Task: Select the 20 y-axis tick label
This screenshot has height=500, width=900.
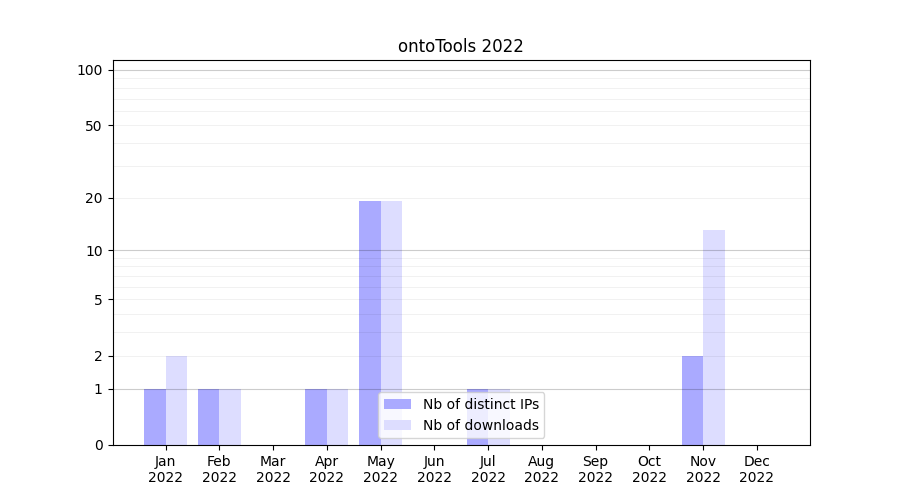Action: click(x=94, y=198)
